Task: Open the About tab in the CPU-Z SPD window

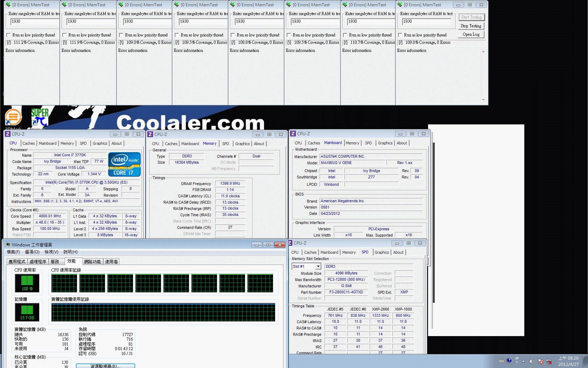Action: pos(398,252)
